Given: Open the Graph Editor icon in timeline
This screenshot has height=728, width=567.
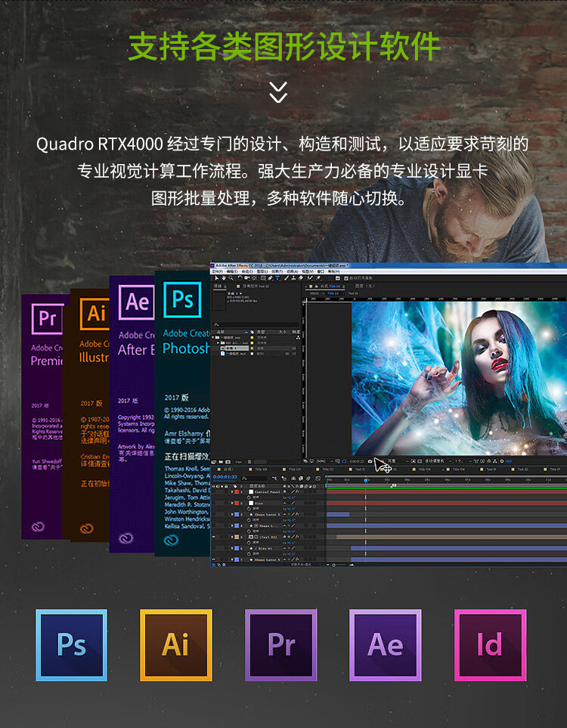Looking at the screenshot, I should (318, 479).
